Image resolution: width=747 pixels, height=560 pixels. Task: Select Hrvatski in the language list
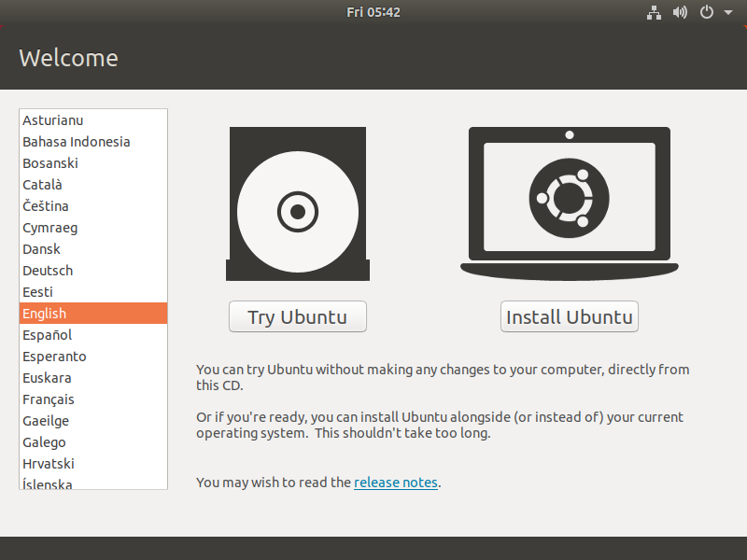coord(49,464)
